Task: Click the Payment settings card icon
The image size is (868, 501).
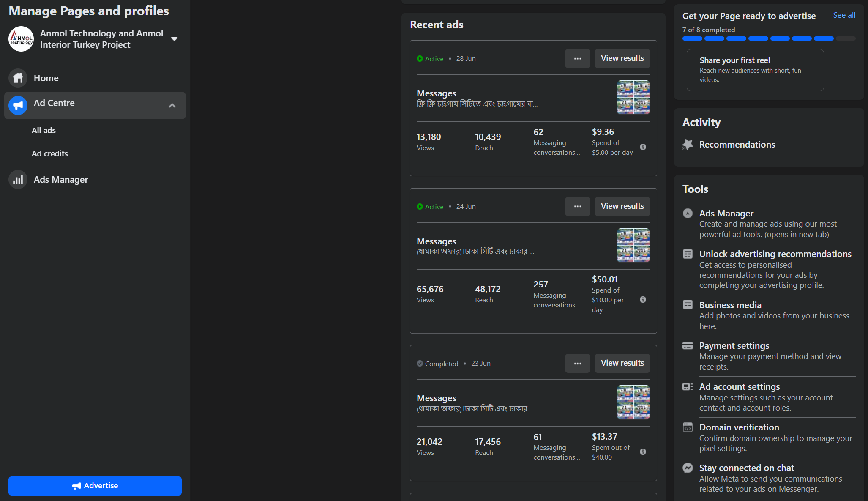Action: pyautogui.click(x=688, y=346)
